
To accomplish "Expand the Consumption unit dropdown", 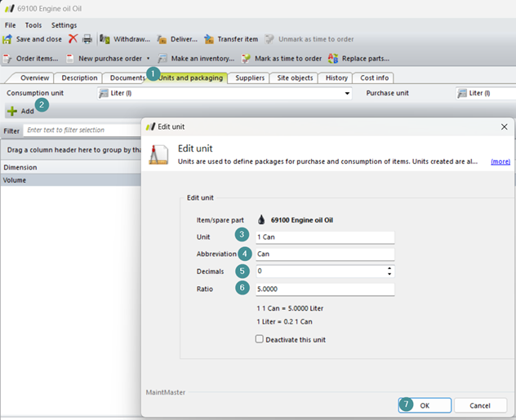I will tap(348, 94).
